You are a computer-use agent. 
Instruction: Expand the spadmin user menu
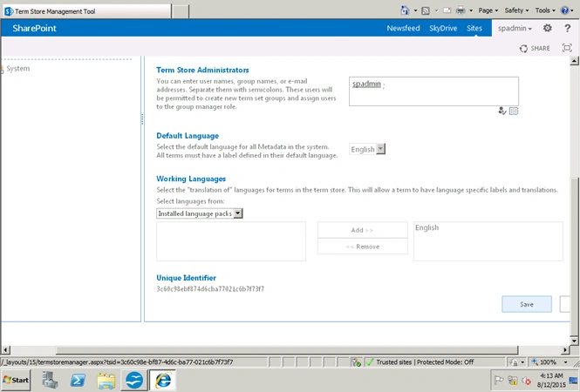(515, 28)
